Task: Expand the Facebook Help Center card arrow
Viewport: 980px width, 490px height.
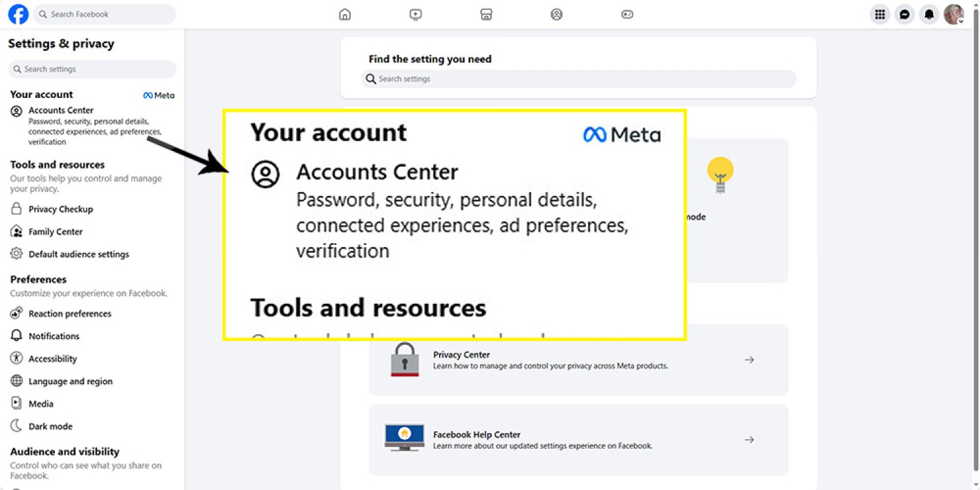Action: point(749,440)
